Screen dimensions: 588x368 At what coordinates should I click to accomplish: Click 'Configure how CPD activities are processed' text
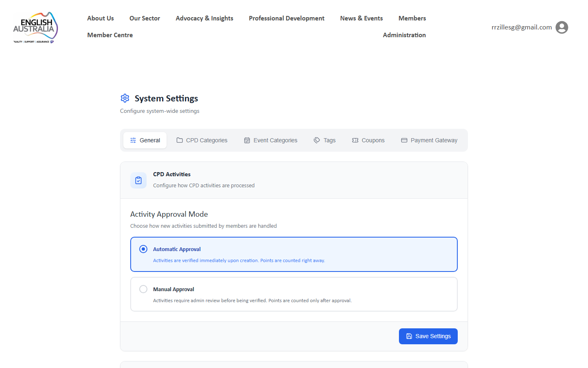[x=204, y=185]
